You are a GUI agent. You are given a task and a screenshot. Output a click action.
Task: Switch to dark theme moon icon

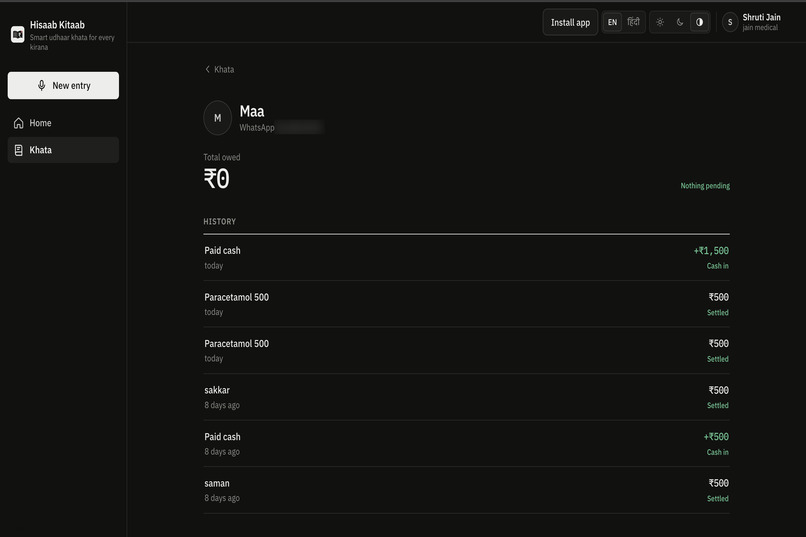(680, 22)
